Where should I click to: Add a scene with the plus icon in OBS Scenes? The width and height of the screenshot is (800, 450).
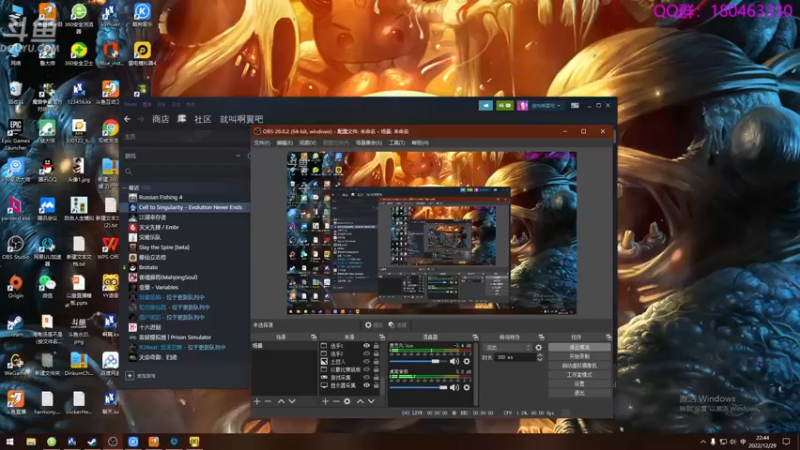257,402
